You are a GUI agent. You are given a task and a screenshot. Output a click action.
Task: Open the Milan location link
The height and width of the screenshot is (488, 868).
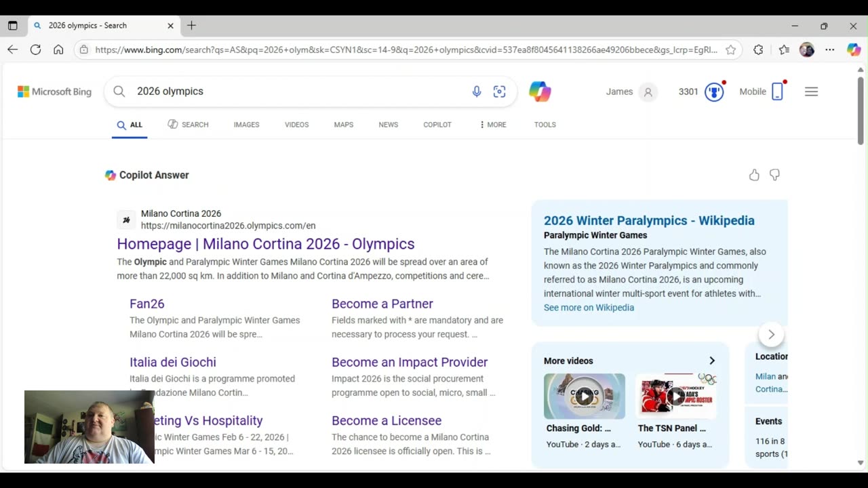pos(766,376)
